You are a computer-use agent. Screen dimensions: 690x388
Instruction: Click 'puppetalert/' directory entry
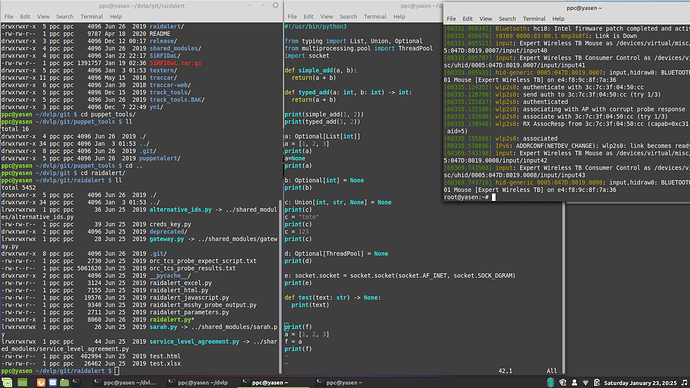[x=160, y=158]
